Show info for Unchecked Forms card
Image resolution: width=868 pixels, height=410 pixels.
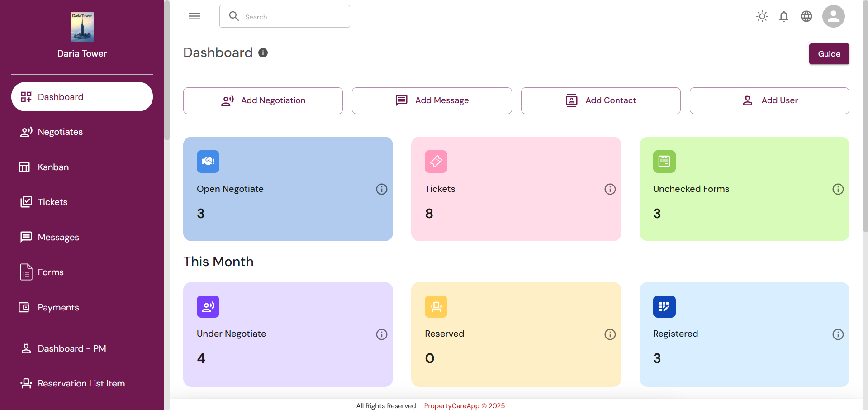838,189
